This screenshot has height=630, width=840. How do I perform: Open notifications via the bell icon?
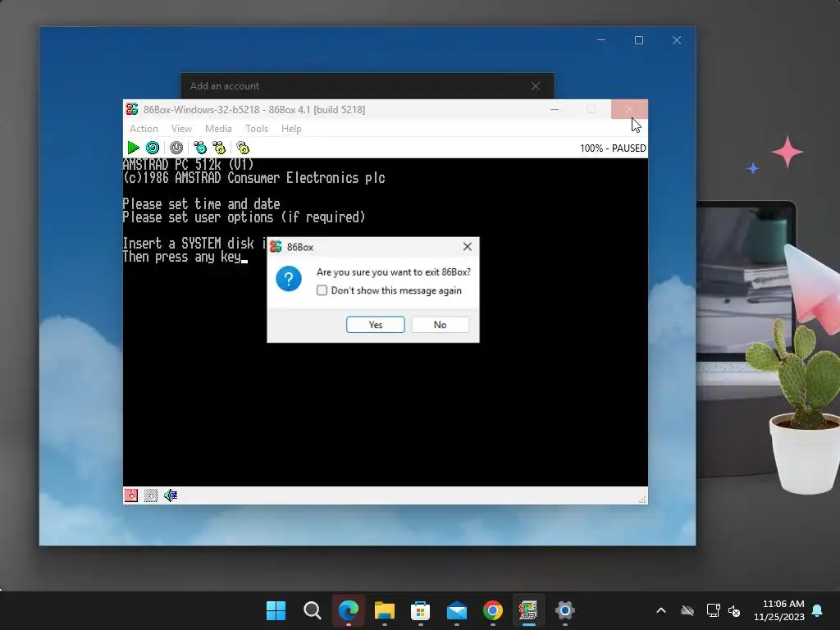click(818, 610)
